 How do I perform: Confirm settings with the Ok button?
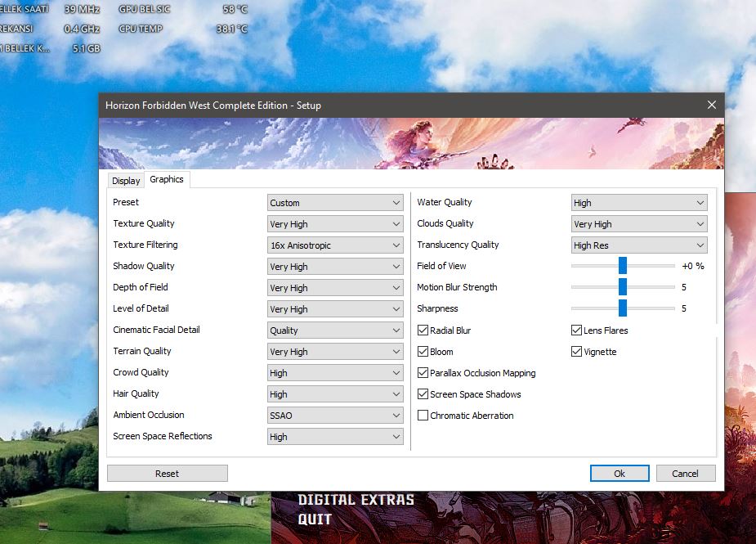(620, 474)
